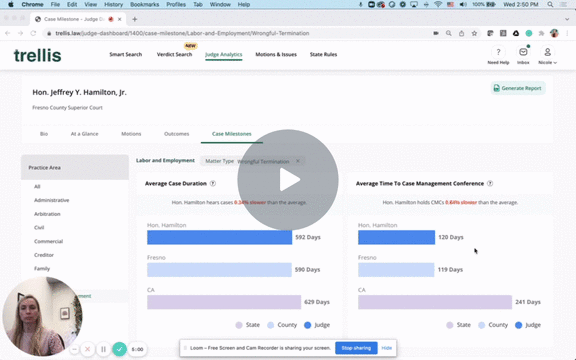
Task: Click the Chrome tab list dropdown arrow
Action: click(x=567, y=19)
